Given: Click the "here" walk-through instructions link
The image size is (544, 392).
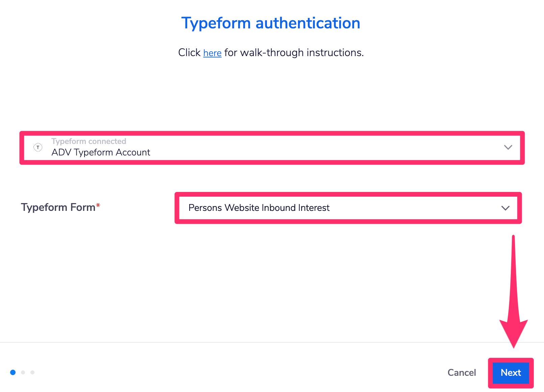Looking at the screenshot, I should point(212,53).
